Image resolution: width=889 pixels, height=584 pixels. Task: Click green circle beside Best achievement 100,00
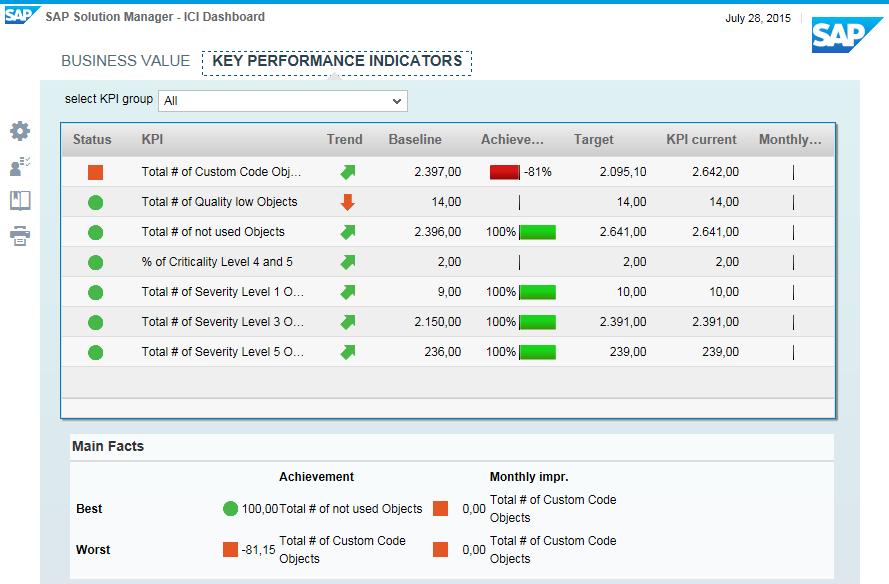pos(230,509)
